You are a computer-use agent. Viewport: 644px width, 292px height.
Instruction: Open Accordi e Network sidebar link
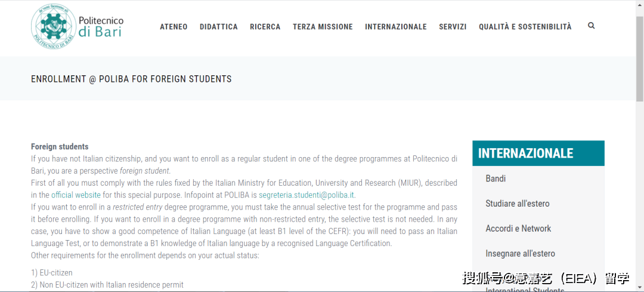pos(518,229)
